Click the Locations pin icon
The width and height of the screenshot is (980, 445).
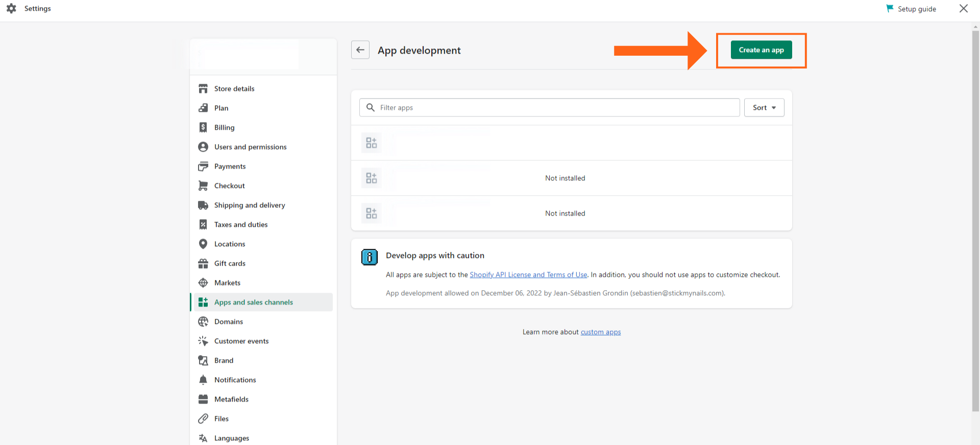(x=203, y=244)
